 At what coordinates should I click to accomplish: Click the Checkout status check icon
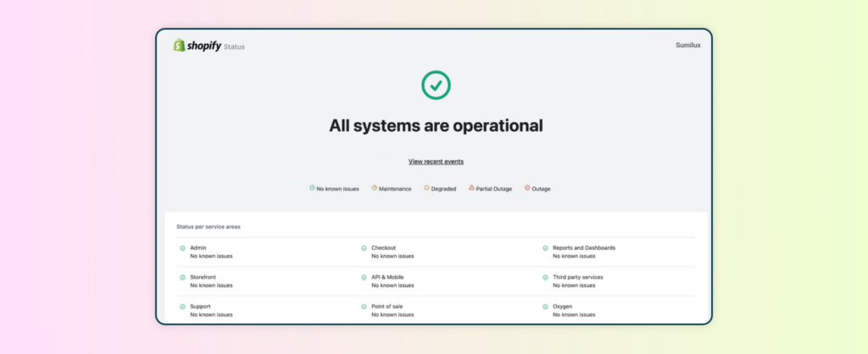[364, 248]
